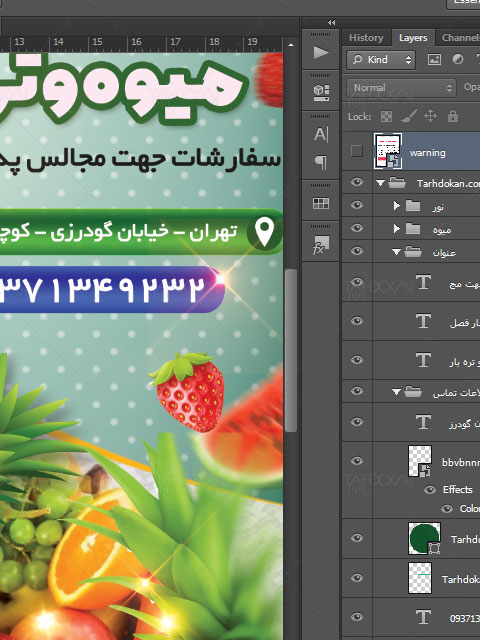This screenshot has width=480, height=640.
Task: Click the عنوان group folder icon
Action: [413, 251]
